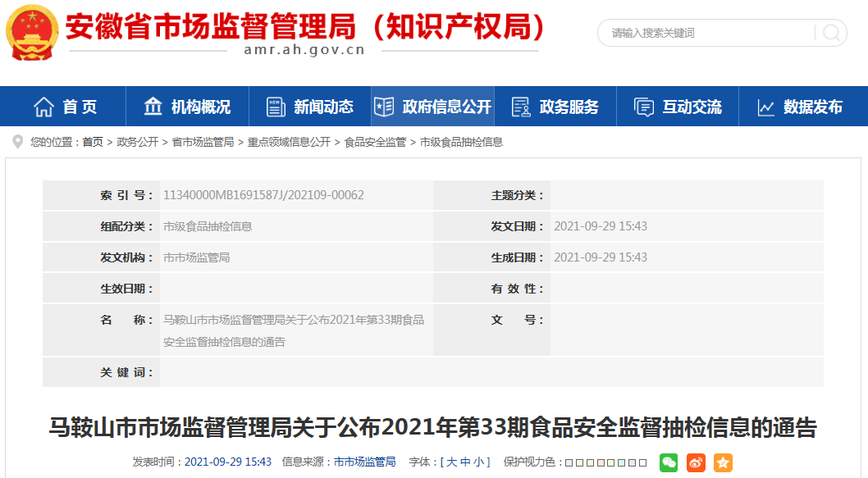Open the 互动交流 menu item
This screenshot has height=478, width=868.
[x=678, y=107]
